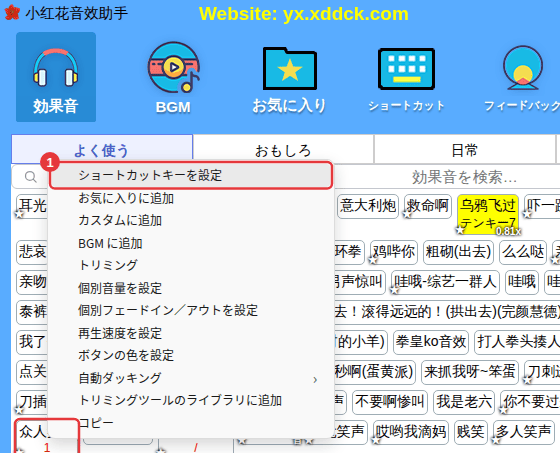Switch to the よく使う tab
Screen dimensions: 560x453
point(102,150)
